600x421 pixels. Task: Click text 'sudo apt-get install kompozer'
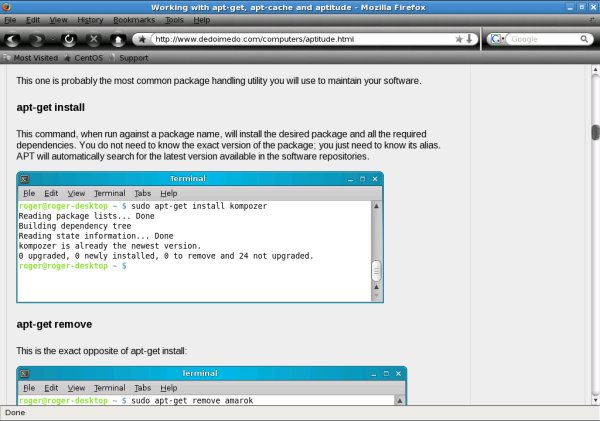click(x=199, y=206)
